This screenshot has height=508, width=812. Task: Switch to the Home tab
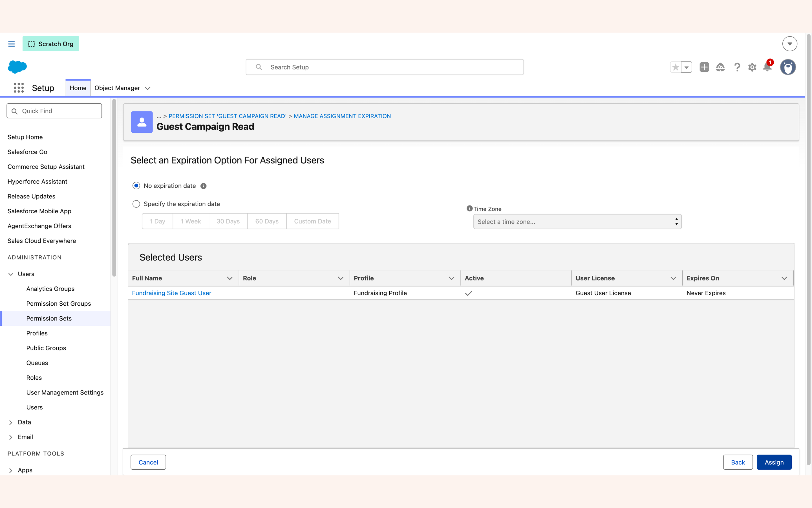pyautogui.click(x=78, y=88)
